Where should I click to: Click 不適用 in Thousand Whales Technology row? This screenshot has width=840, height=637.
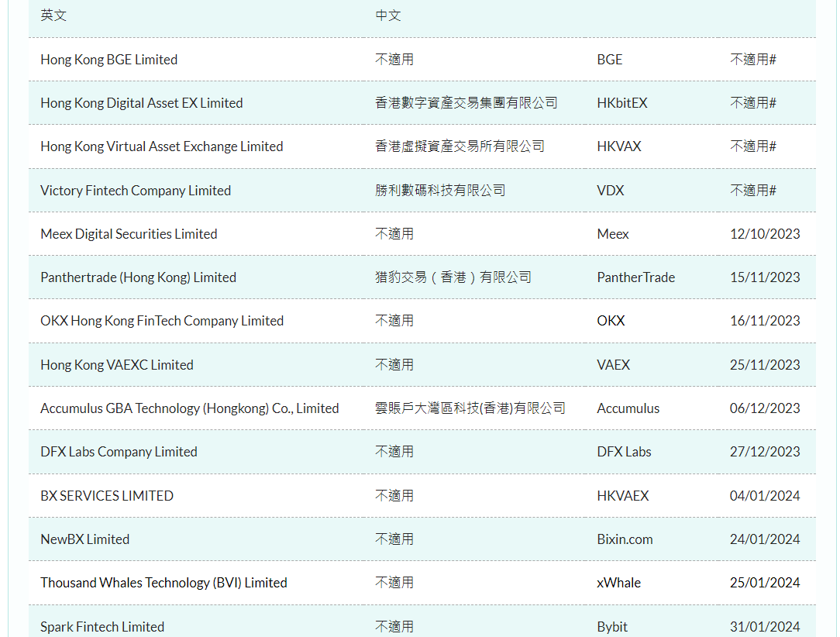pyautogui.click(x=394, y=582)
